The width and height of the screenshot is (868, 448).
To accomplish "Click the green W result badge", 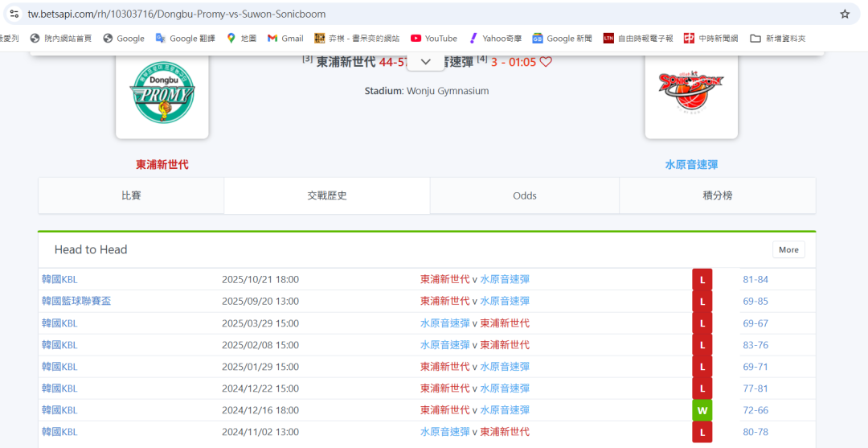I will (x=702, y=410).
